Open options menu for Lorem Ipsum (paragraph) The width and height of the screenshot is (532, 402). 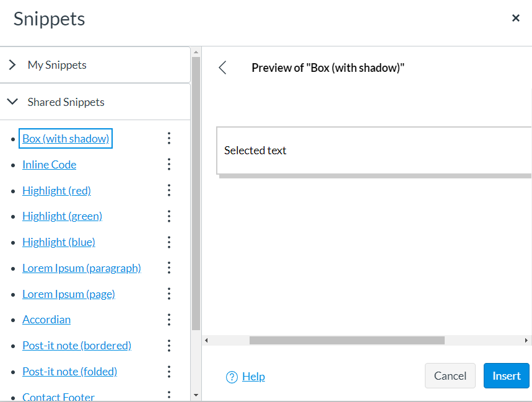point(169,268)
